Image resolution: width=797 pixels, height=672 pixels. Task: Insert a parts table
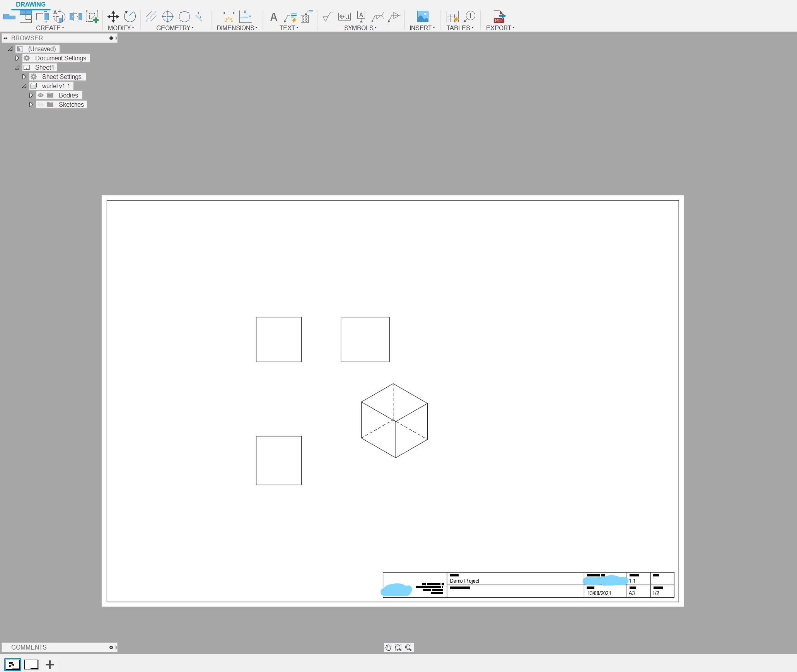click(452, 17)
